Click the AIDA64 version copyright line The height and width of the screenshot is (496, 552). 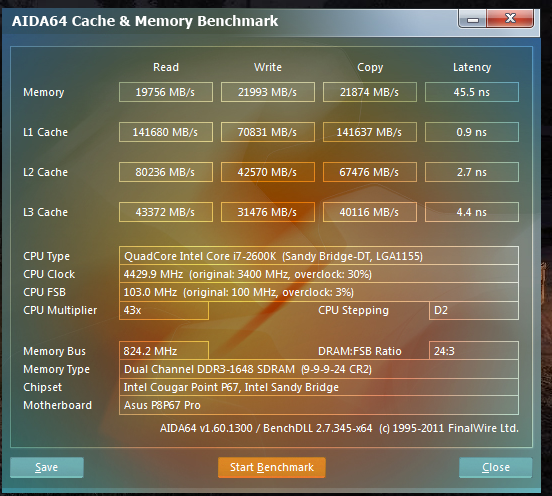339,428
